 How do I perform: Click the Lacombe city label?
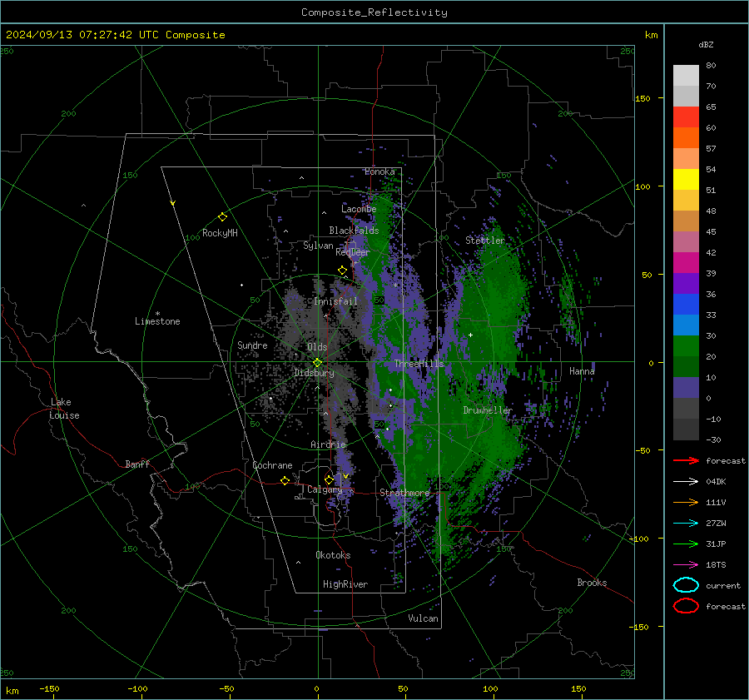[359, 209]
